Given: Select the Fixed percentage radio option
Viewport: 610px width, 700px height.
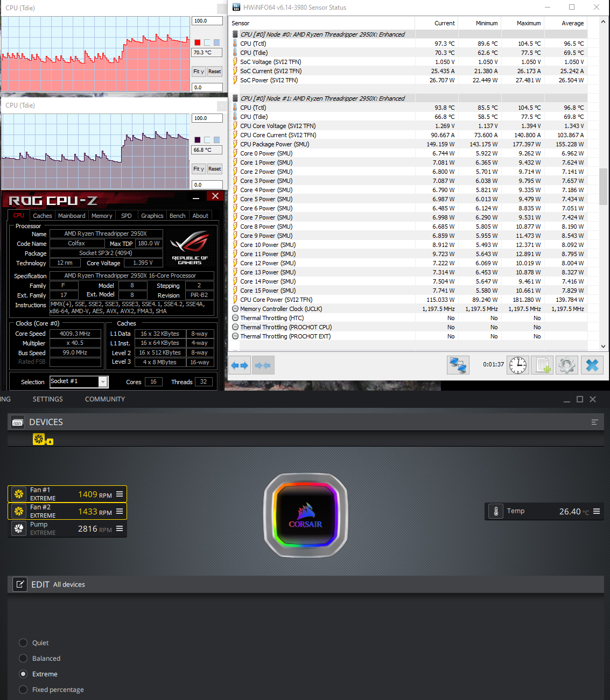Looking at the screenshot, I should click(x=23, y=689).
